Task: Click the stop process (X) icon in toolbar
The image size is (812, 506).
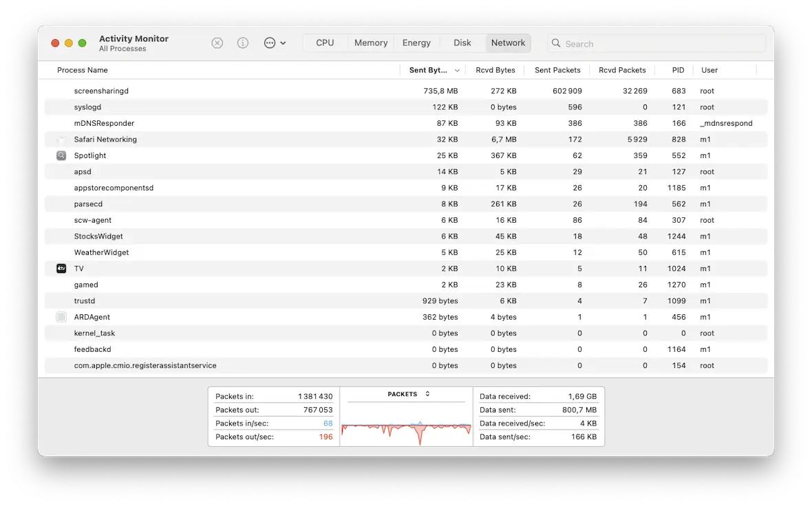Action: coord(217,43)
